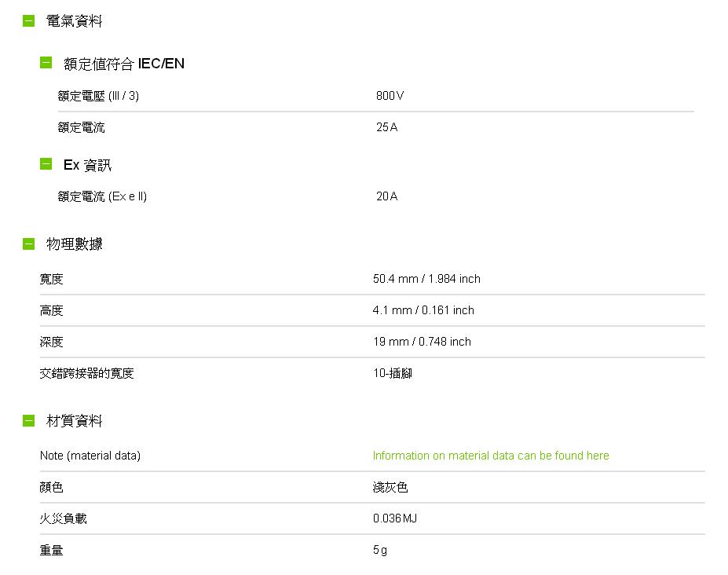Click the 0.036 MJ fire load value
The height and width of the screenshot is (575, 728).
pos(395,519)
